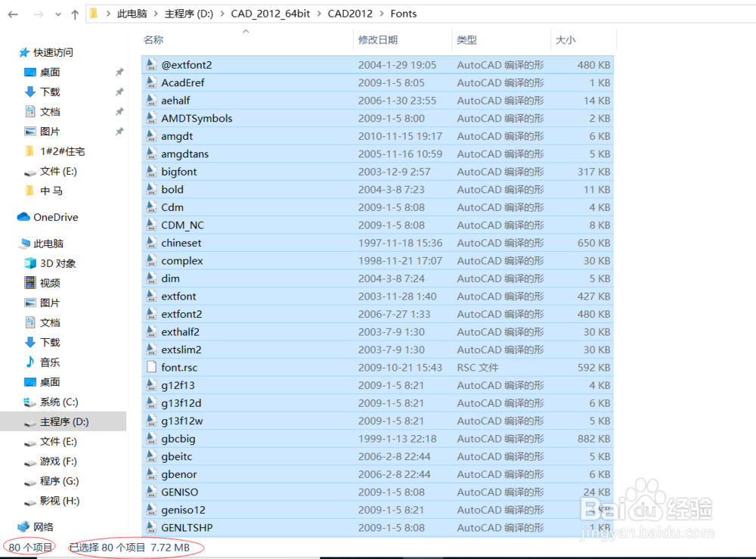Image resolution: width=756 pixels, height=559 pixels.
Task: Go back with the left arrow
Action: click(x=13, y=14)
